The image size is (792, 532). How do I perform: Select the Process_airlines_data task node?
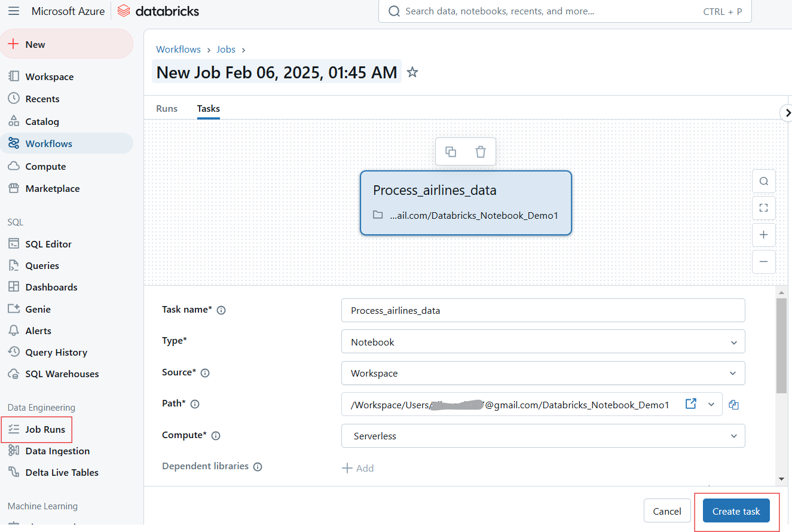tap(466, 203)
